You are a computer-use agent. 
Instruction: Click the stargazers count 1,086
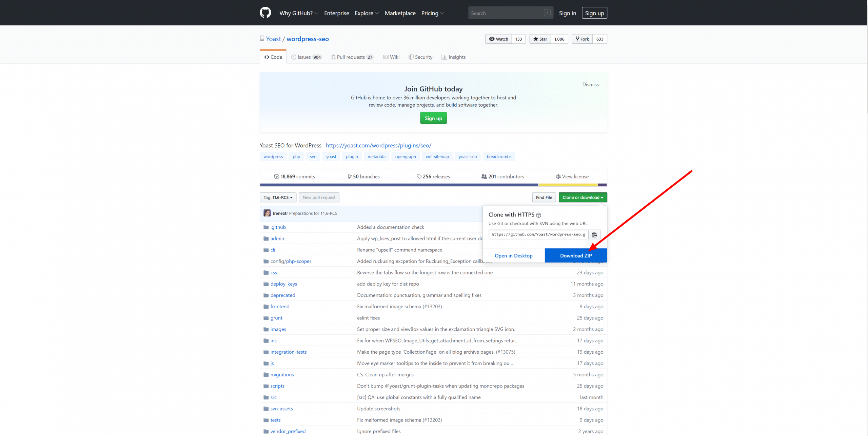click(x=559, y=39)
